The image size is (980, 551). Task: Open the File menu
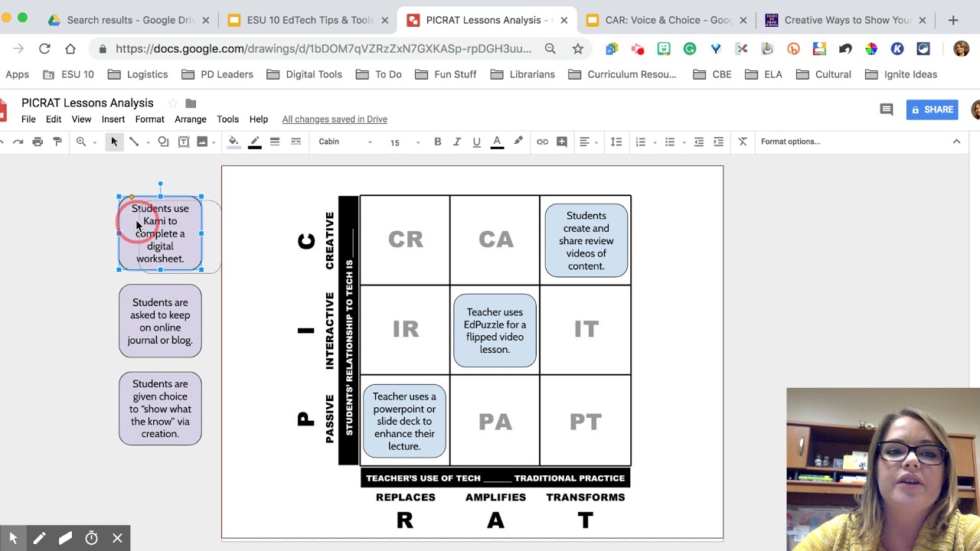coord(28,119)
